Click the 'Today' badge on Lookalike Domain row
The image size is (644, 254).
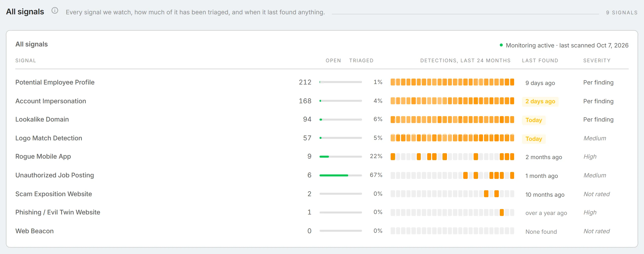click(x=534, y=120)
